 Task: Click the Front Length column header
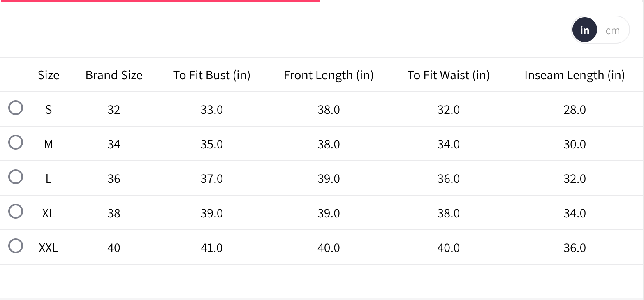click(x=329, y=75)
